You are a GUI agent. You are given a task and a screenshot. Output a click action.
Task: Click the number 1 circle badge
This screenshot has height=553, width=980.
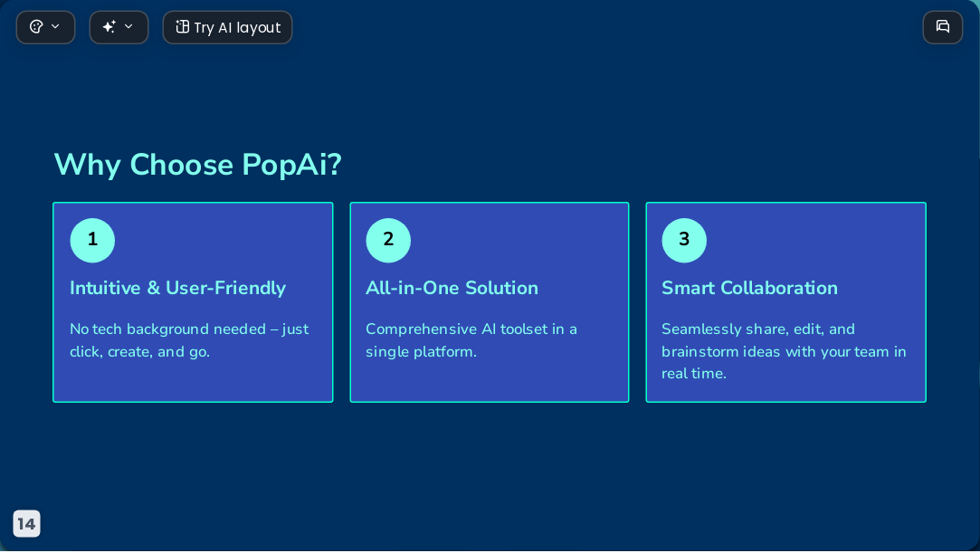[92, 240]
